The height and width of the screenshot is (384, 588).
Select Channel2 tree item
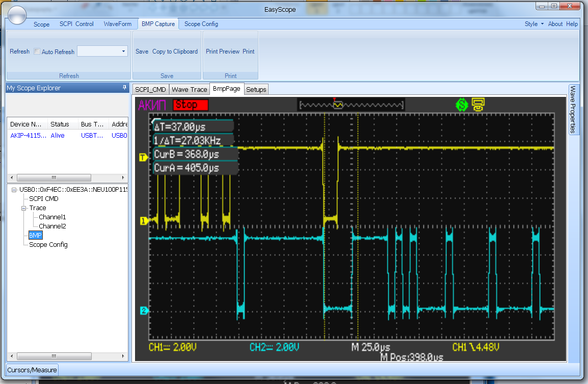(52, 226)
